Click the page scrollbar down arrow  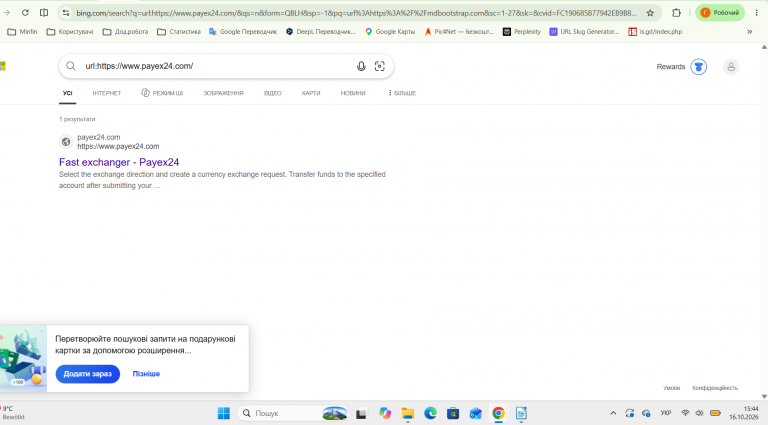click(x=764, y=397)
